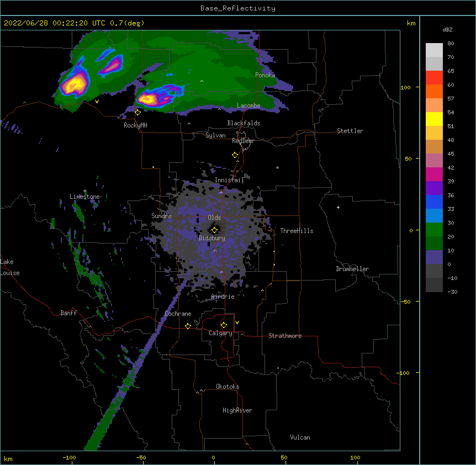Click the Drumheller label
Viewport: 476px width, 465px height.
coord(352,269)
